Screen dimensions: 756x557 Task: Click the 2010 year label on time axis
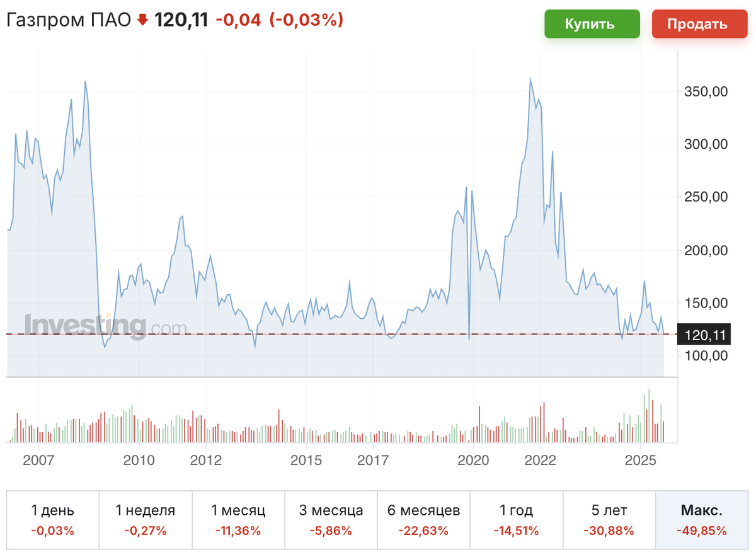(139, 460)
